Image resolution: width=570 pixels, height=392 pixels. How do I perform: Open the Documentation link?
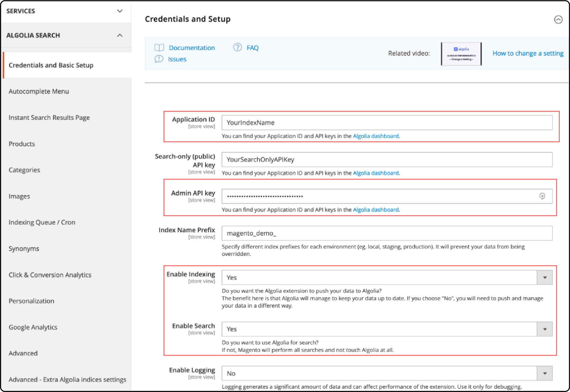tap(192, 48)
